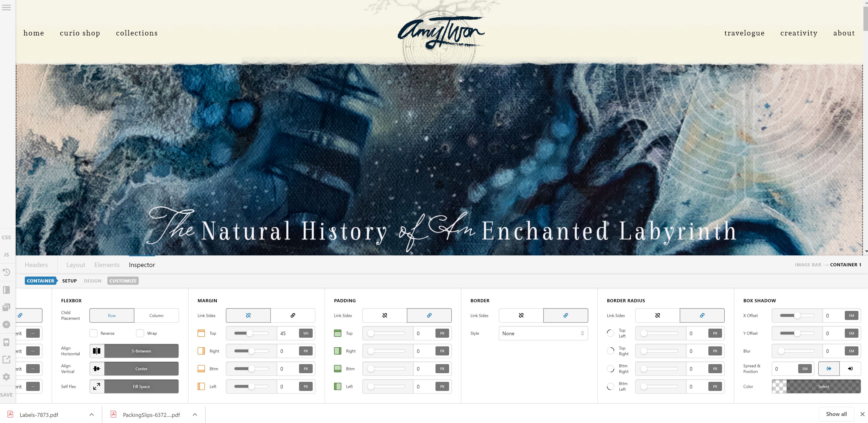
Task: Enable the Reverse checkbox
Action: (93, 333)
